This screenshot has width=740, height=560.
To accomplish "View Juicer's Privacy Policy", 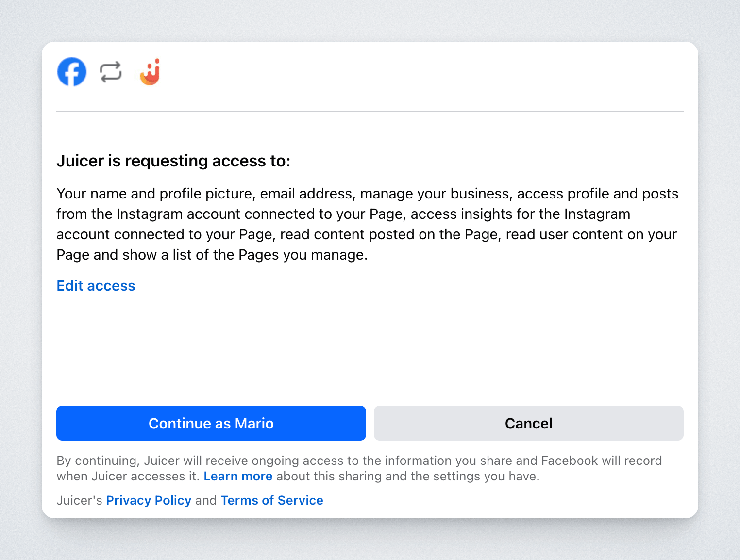I will pyautogui.click(x=149, y=500).
